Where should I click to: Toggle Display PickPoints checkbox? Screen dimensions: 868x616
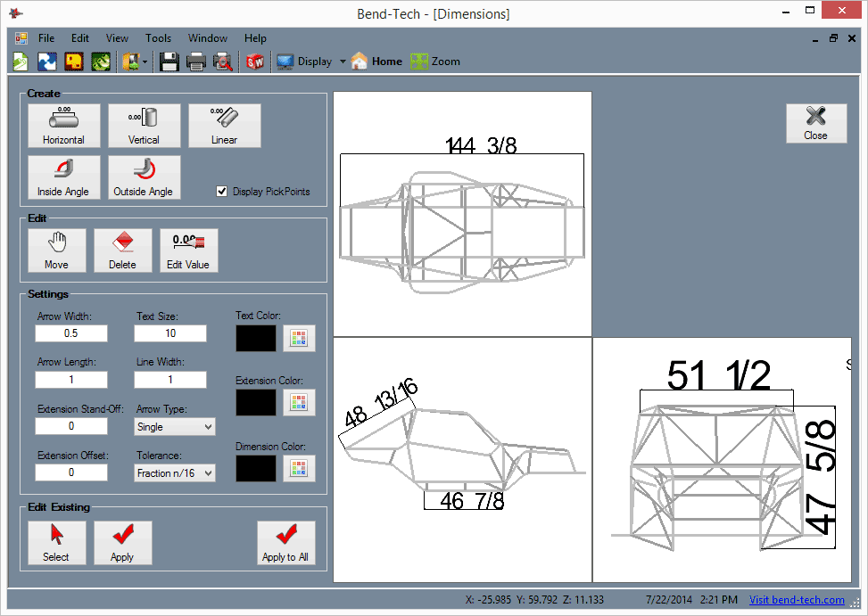(219, 190)
